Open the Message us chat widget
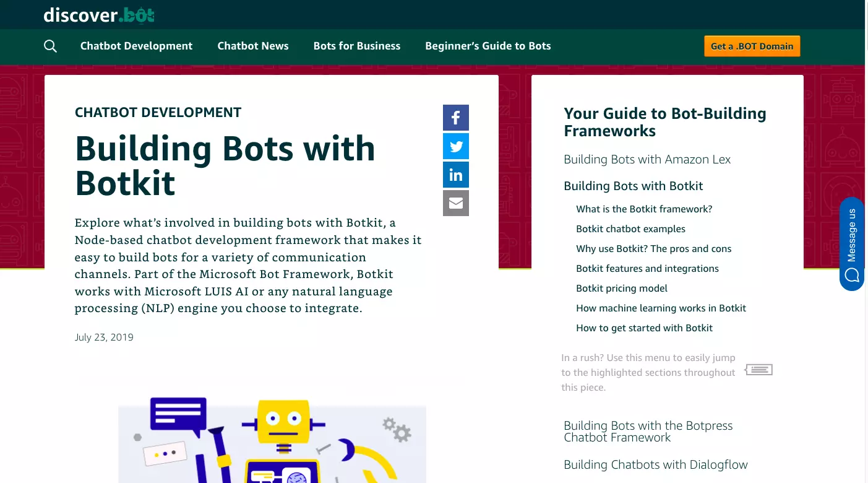 pos(852,244)
